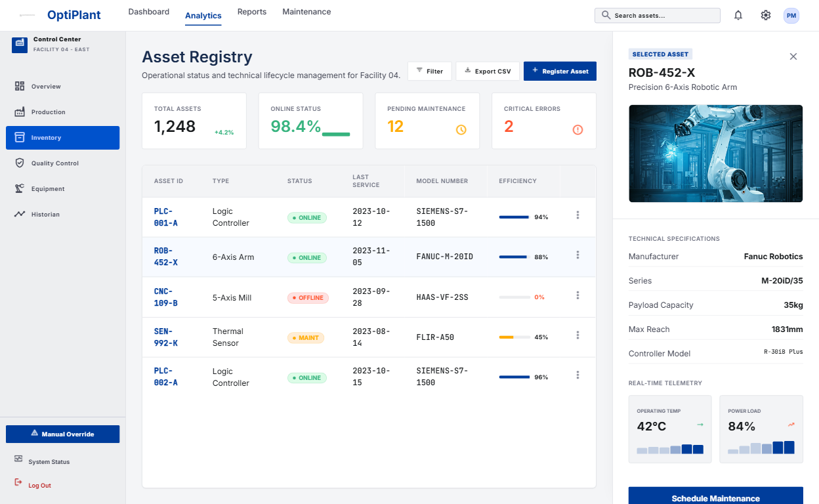Click the OptiPlant logo

coord(74,15)
